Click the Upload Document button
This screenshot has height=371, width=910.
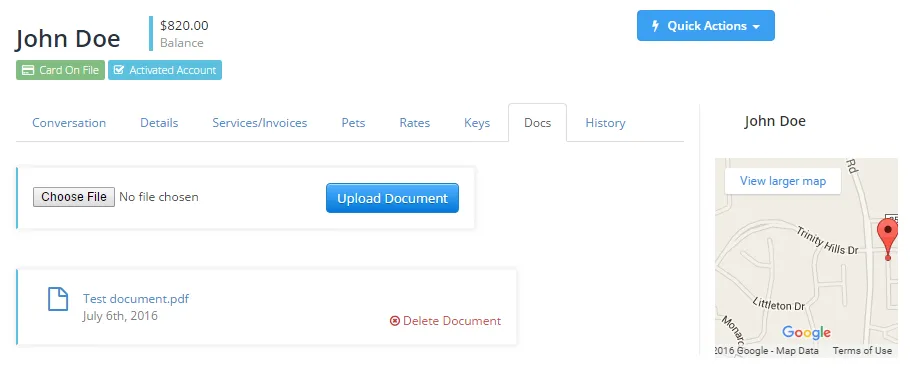392,198
